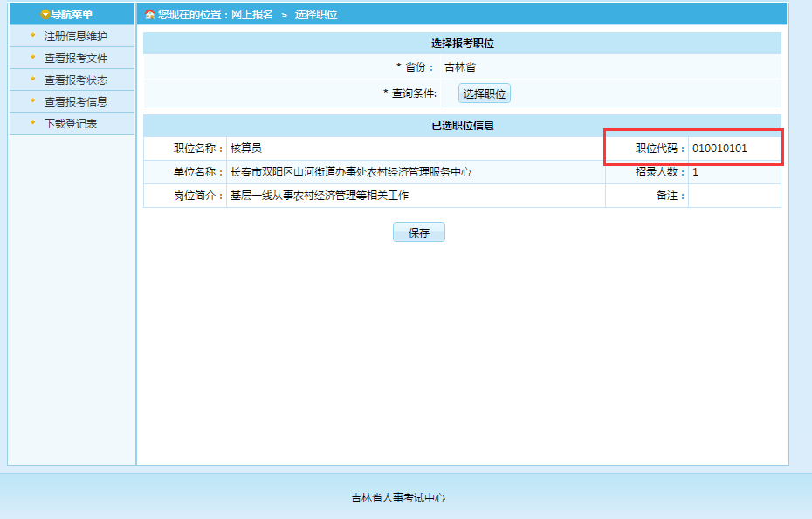The height and width of the screenshot is (519, 812).
Task: Click the province value 吉林省
Action: (x=460, y=67)
